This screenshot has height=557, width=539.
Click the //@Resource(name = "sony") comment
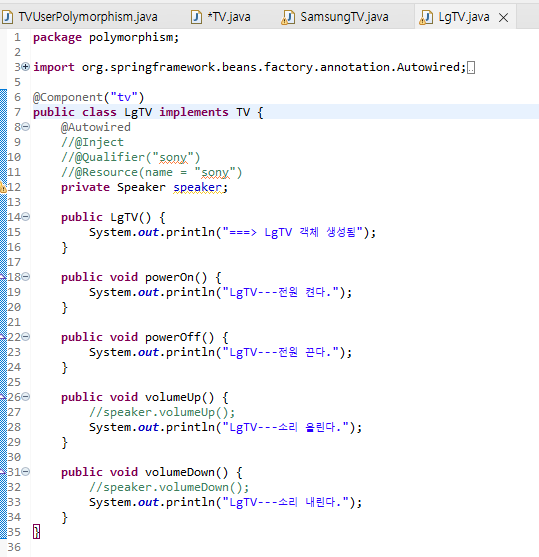point(151,172)
